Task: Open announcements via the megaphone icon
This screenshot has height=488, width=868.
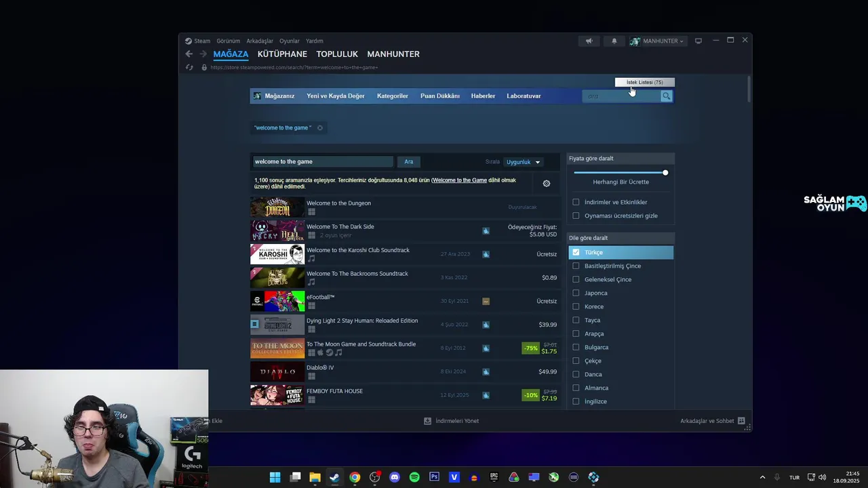Action: point(589,41)
